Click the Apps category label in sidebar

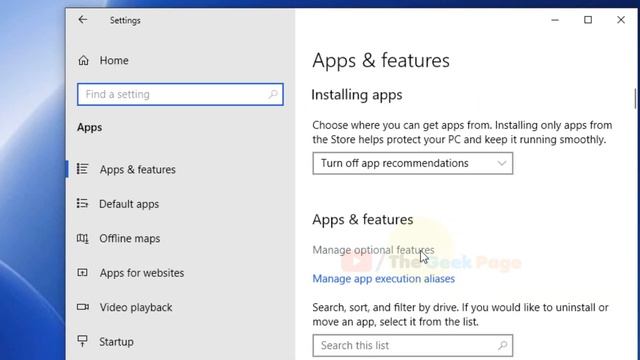89,127
